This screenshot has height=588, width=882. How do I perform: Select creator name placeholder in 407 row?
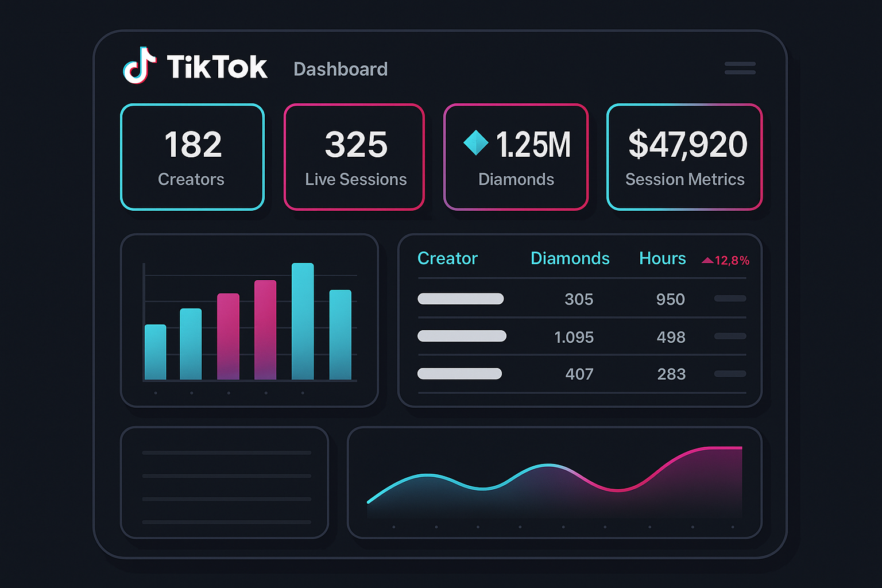click(x=459, y=374)
